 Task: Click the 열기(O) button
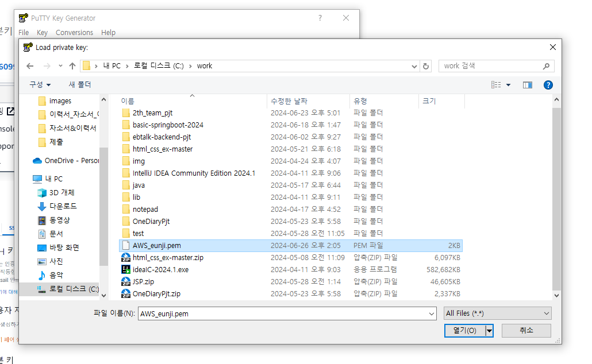pyautogui.click(x=465, y=331)
